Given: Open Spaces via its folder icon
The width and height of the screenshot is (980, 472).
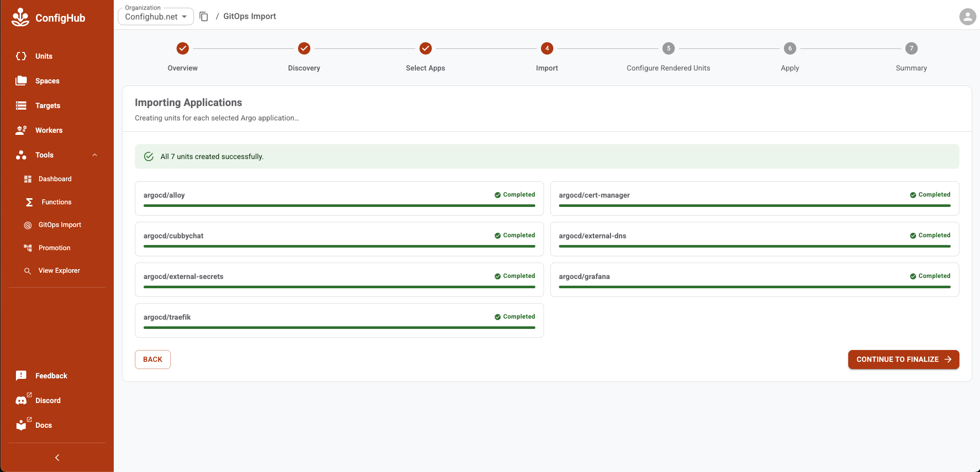Looking at the screenshot, I should pyautogui.click(x=21, y=81).
